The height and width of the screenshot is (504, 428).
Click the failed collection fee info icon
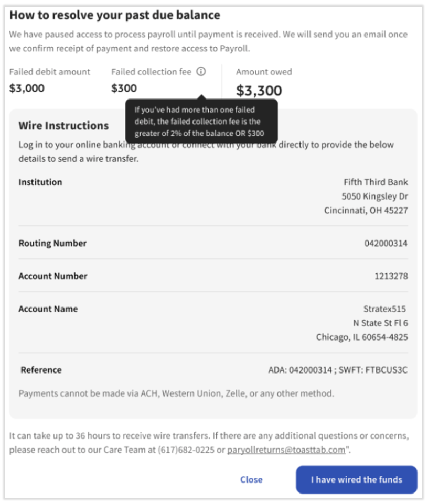(x=201, y=71)
